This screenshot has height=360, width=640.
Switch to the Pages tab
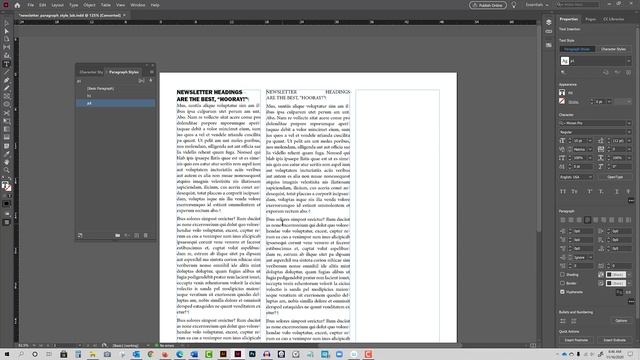tap(590, 19)
